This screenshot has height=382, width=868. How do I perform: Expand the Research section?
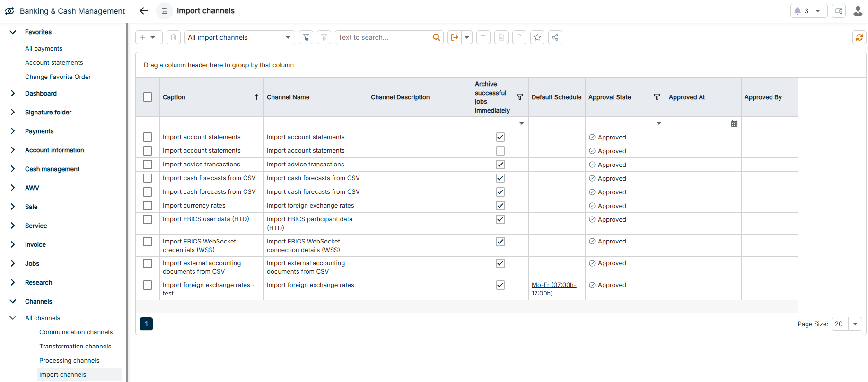pyautogui.click(x=13, y=283)
